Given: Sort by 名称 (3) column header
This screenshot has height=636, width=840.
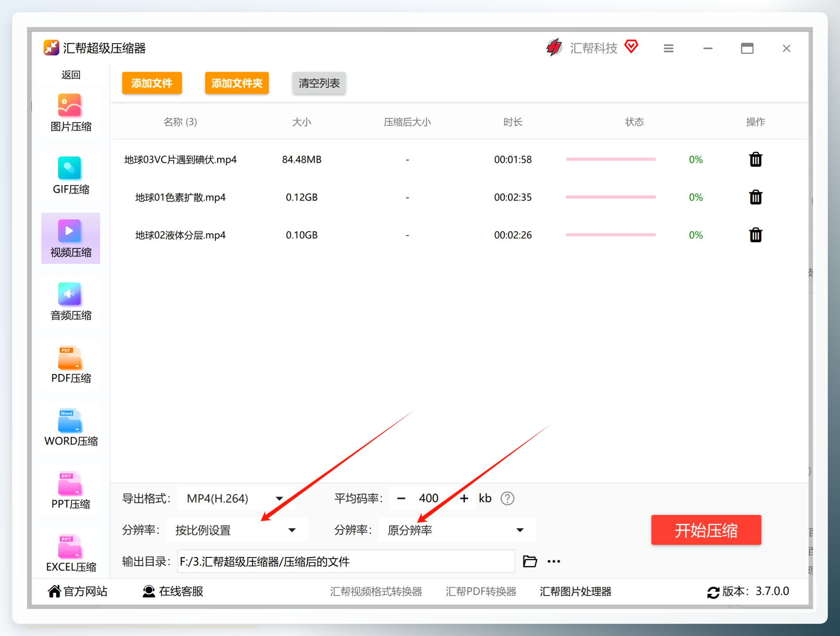Looking at the screenshot, I should tap(180, 122).
